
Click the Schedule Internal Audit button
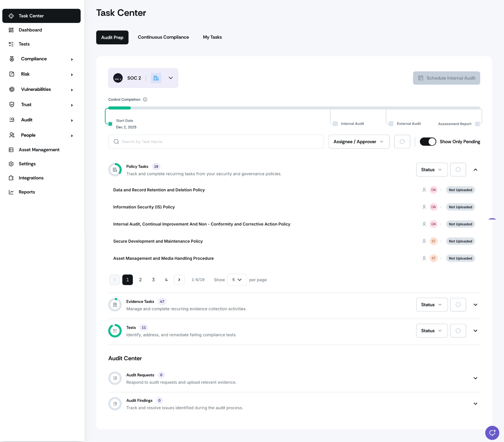[446, 78]
